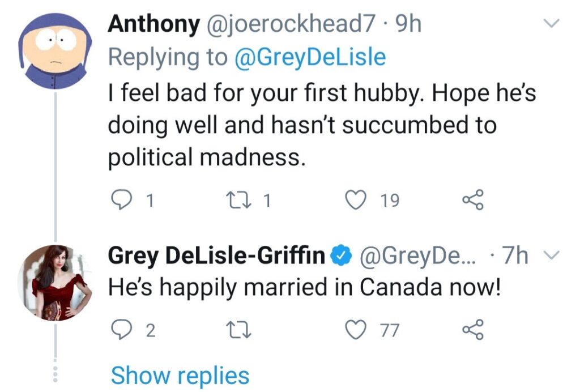Show replies in this thread
Image resolution: width=580 pixels, height=392 pixels.
[x=180, y=376]
